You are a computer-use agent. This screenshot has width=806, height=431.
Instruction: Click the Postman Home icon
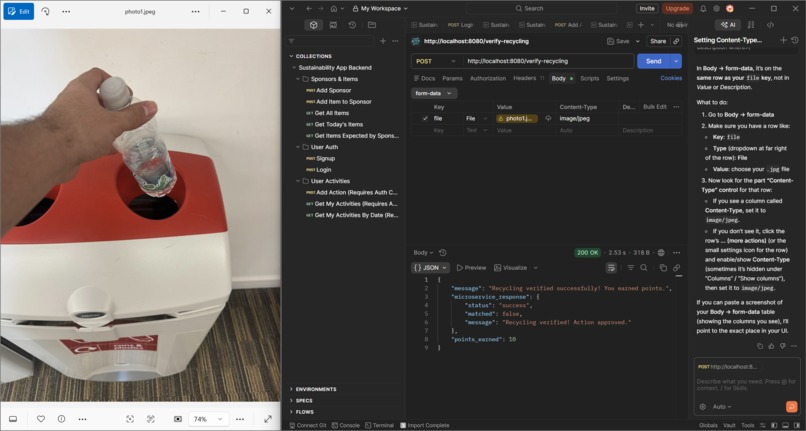(334, 8)
